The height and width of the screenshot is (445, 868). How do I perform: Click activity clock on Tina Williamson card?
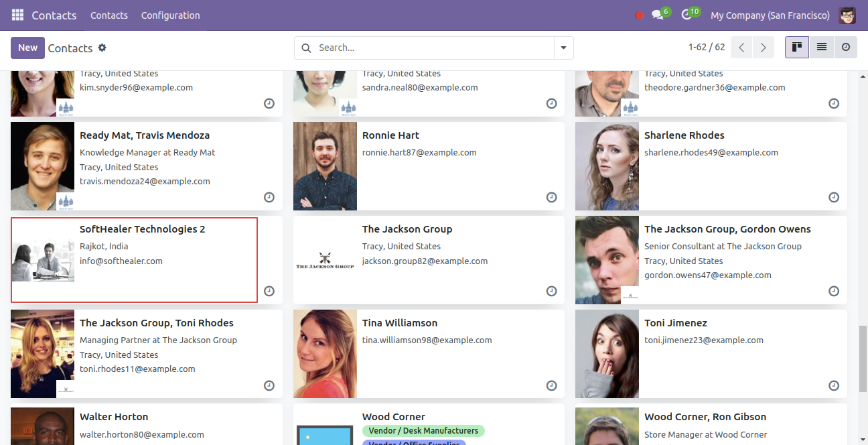[x=551, y=385]
